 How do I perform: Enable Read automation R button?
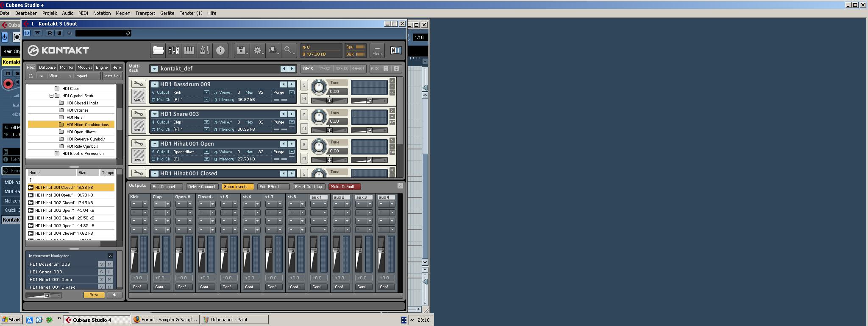[50, 33]
